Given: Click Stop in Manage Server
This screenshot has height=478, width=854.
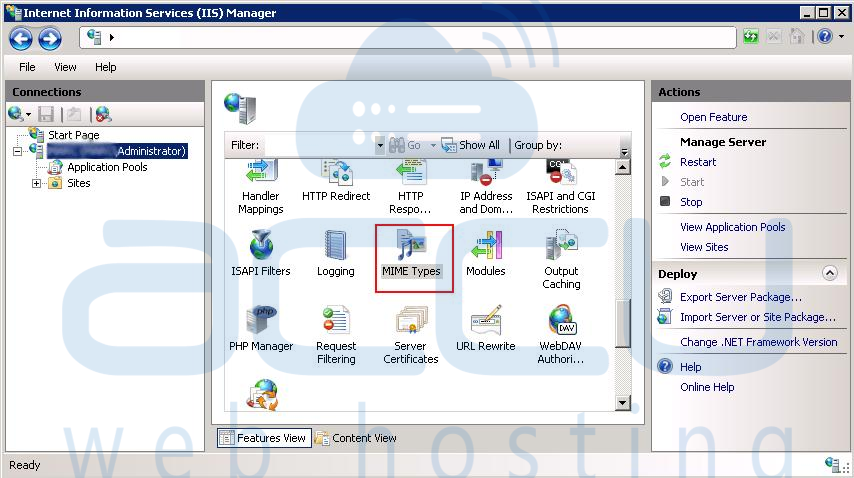Looking at the screenshot, I should pos(691,202).
